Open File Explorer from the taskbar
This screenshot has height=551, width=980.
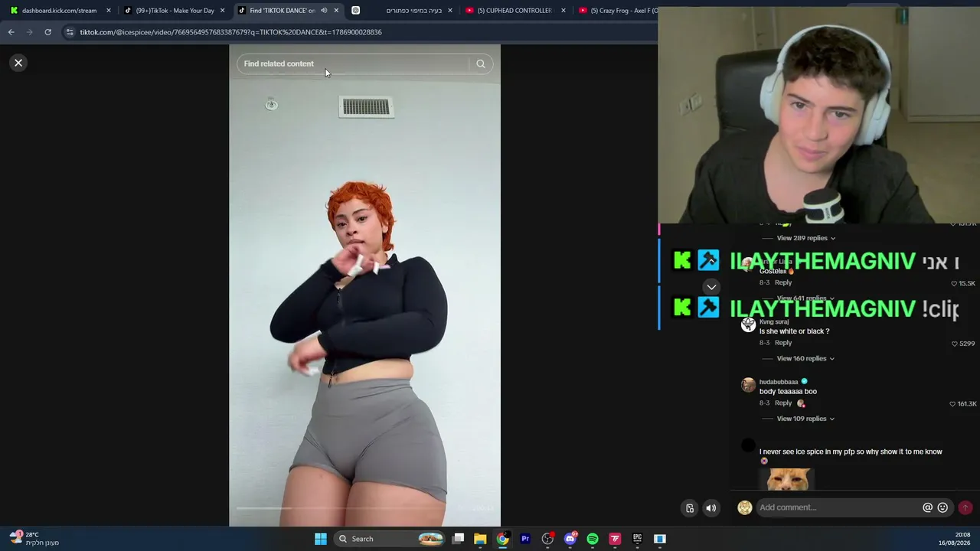click(x=480, y=539)
